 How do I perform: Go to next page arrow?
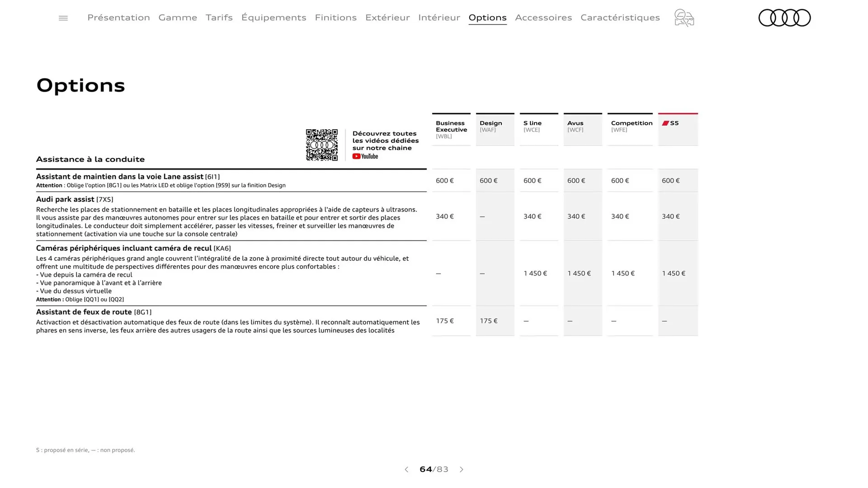pyautogui.click(x=461, y=469)
